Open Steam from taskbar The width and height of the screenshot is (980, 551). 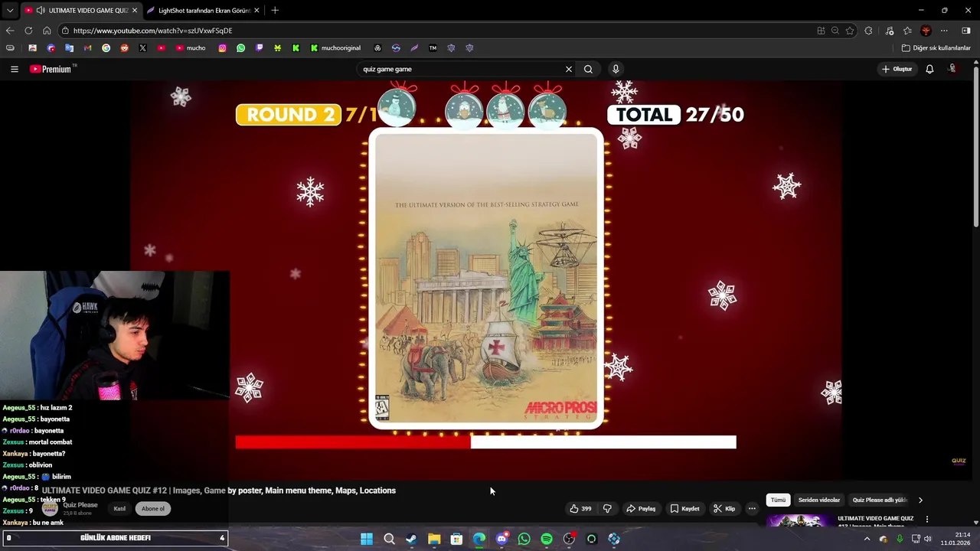[411, 539]
